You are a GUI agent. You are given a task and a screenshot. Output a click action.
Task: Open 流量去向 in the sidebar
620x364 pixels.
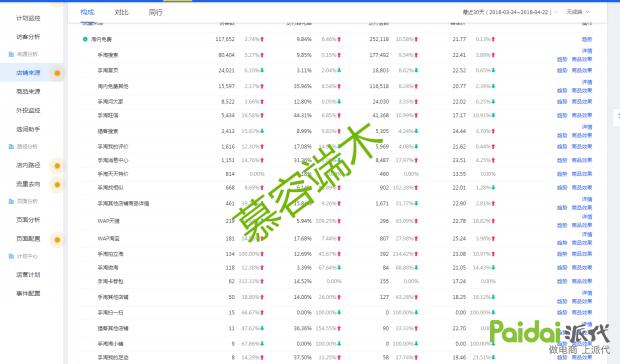pyautogui.click(x=28, y=184)
